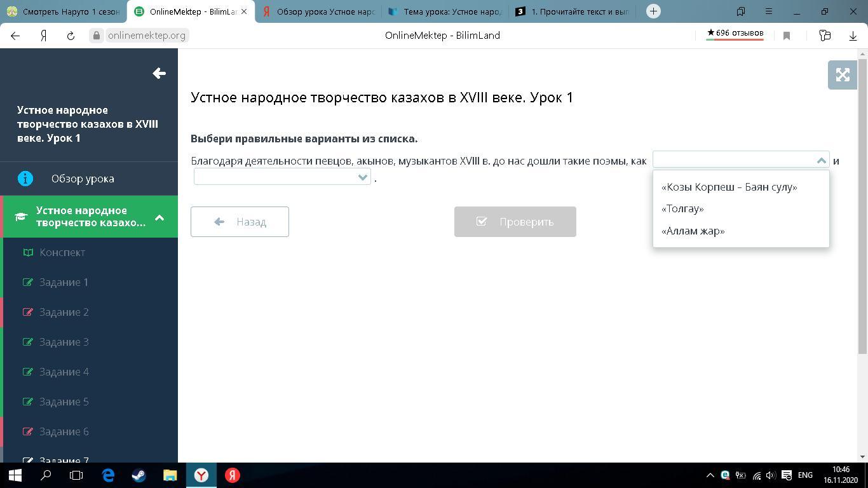Switch to Смотреть Наруто 1 сезон tab
The width and height of the screenshot is (868, 488).
tap(63, 11)
